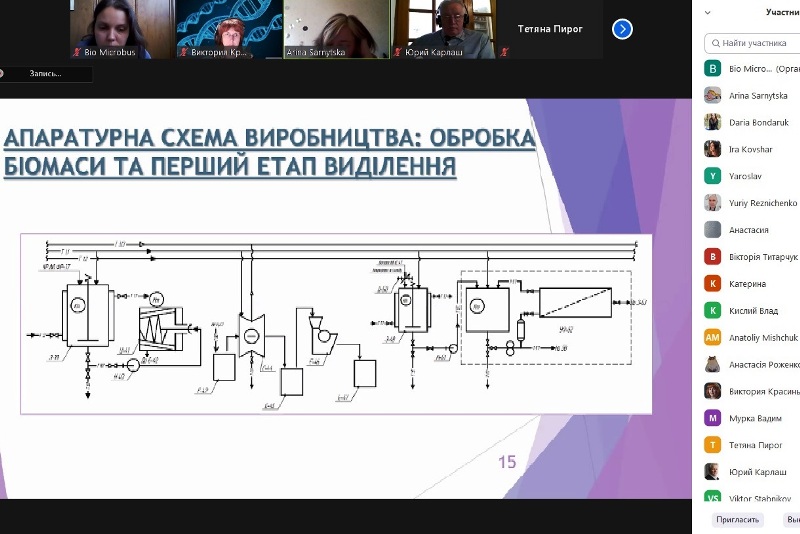Select participant name 'Daria Bondaruk'
Image resolution: width=800 pixels, height=534 pixels.
coord(759,122)
